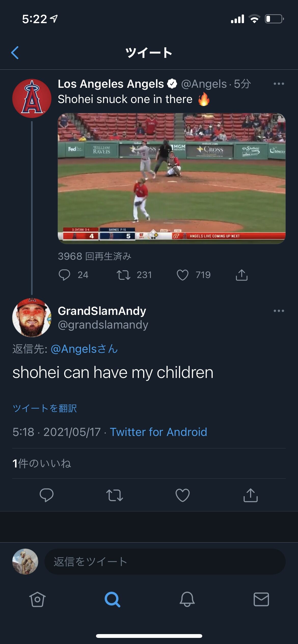Like GrandSlamAndy's tweet with the heart
This screenshot has height=644, width=298.
coord(183,495)
